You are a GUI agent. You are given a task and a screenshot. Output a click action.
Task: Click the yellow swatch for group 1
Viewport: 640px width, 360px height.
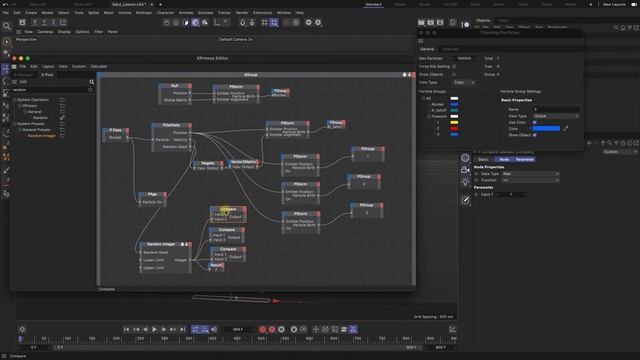click(x=454, y=122)
